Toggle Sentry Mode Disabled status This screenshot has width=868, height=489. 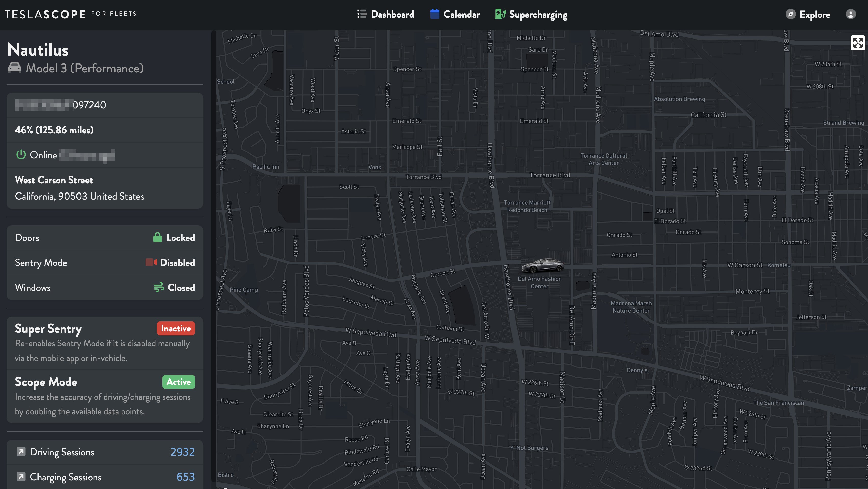(x=170, y=262)
